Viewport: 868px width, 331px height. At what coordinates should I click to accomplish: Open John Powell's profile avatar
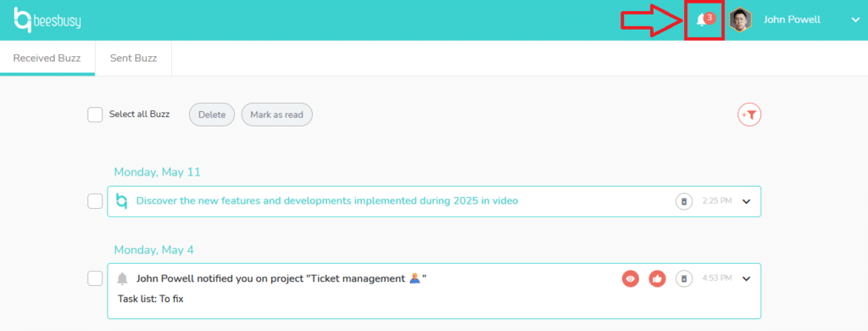741,20
